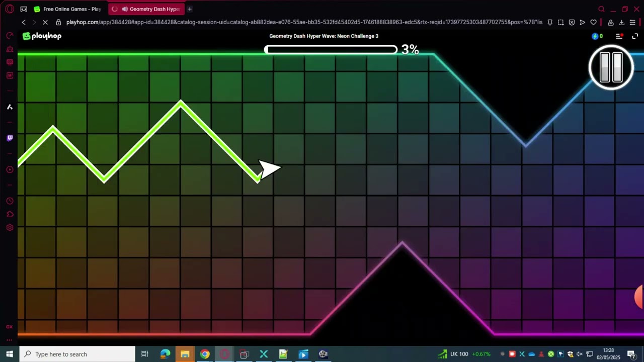Open Easy Setup menu in toolbar
Viewport: 644px width, 362px height.
click(x=632, y=22)
